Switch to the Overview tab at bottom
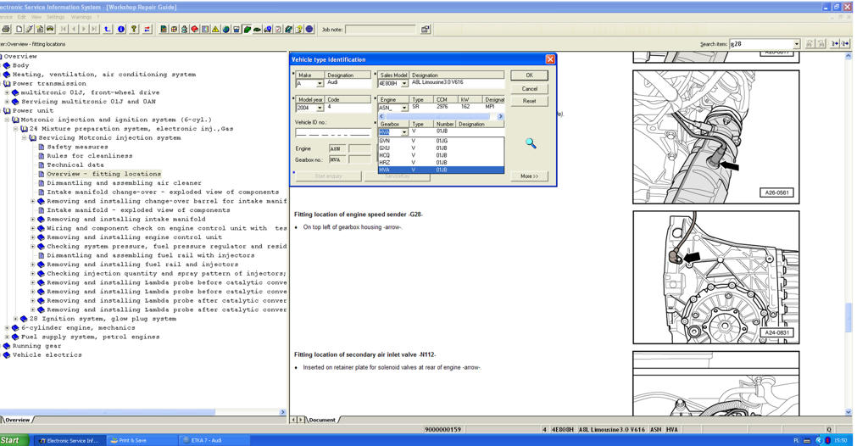This screenshot has height=446, width=868. tap(17, 420)
